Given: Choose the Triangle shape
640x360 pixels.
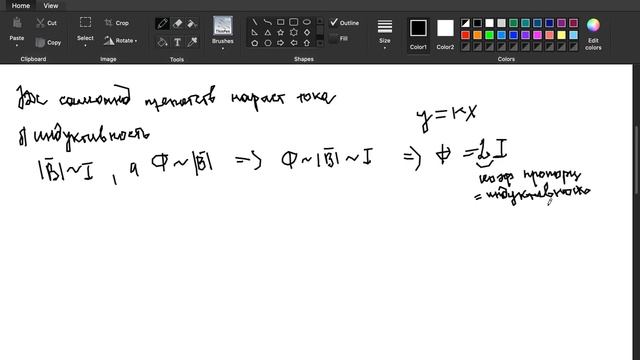Looking at the screenshot, I should pyautogui.click(x=267, y=32).
